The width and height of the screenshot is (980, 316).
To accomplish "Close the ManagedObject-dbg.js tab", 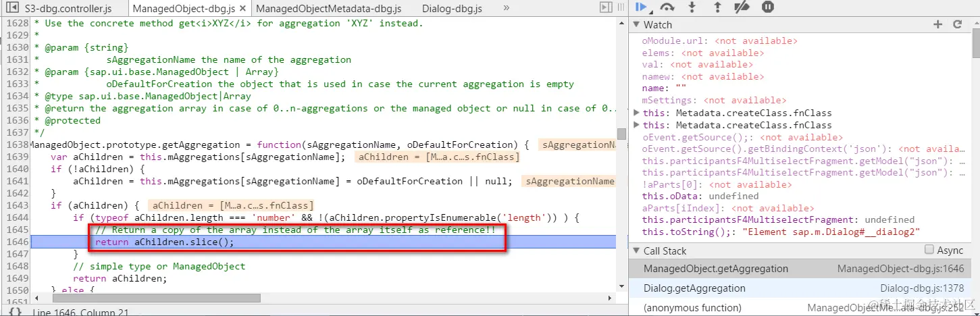I will [243, 9].
